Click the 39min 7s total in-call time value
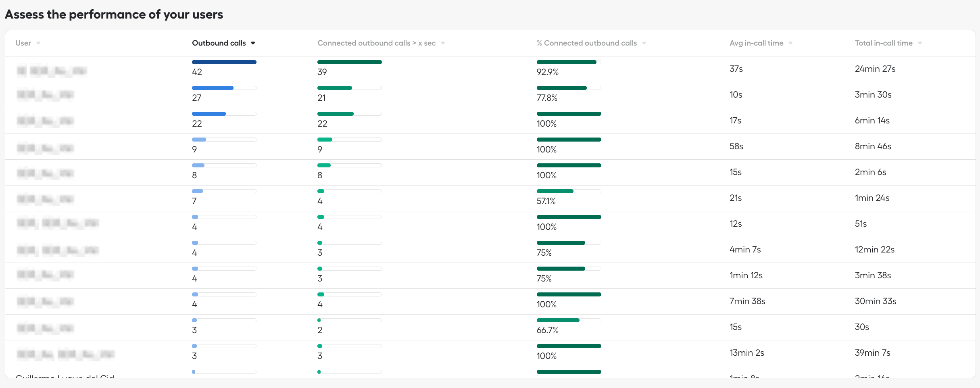The width and height of the screenshot is (980, 388). tap(873, 353)
